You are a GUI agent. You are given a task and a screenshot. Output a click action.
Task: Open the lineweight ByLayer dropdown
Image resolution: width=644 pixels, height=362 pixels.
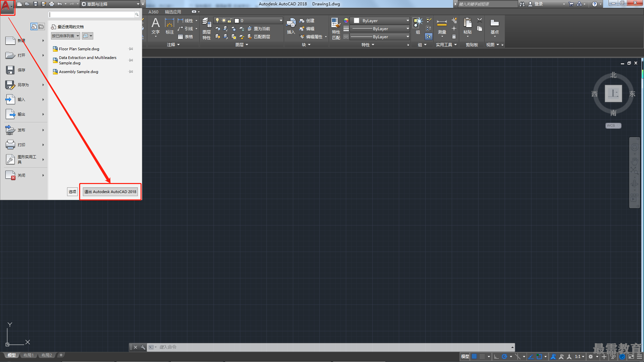coord(380,29)
